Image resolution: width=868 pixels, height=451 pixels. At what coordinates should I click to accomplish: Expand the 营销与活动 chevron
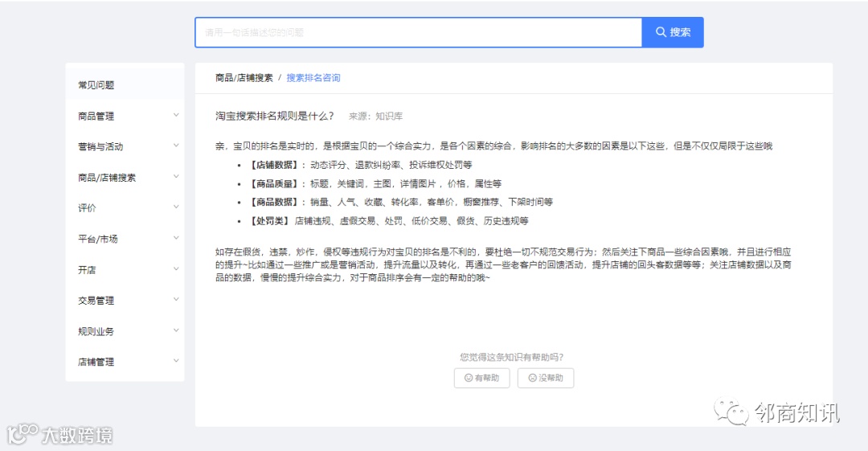176,146
